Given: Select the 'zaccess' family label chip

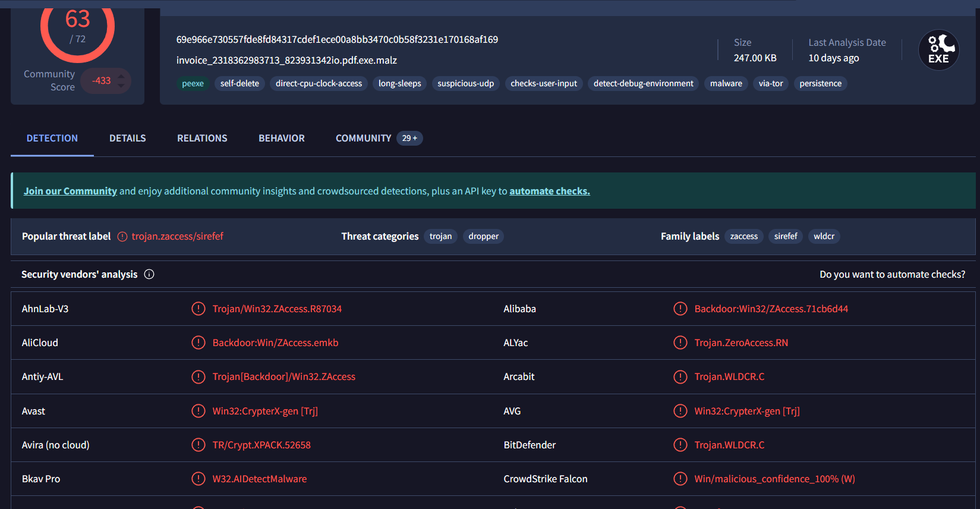Looking at the screenshot, I should coord(743,236).
